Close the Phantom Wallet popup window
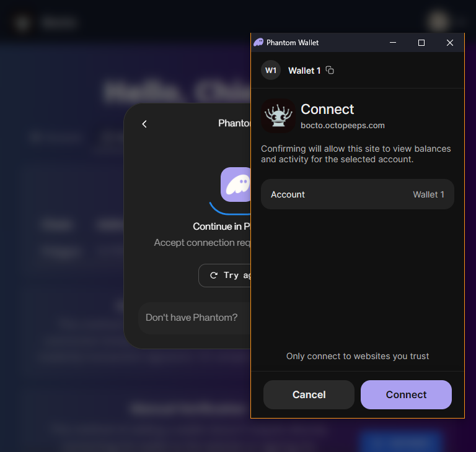Viewport: 476px width, 452px height. tap(450, 43)
